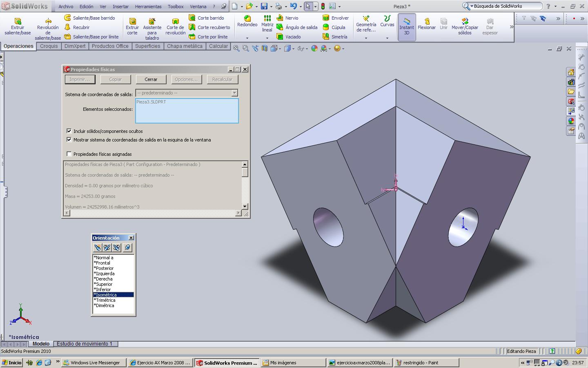The image size is (588, 368).
Task: Open Mis imágenes taskbar button
Action: (x=293, y=363)
